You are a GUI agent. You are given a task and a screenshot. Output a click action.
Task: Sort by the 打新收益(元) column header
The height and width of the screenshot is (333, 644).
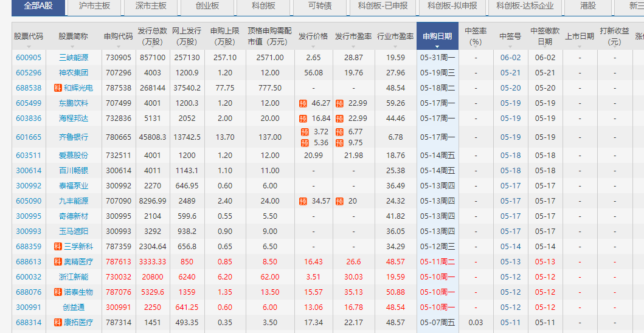tap(614, 36)
